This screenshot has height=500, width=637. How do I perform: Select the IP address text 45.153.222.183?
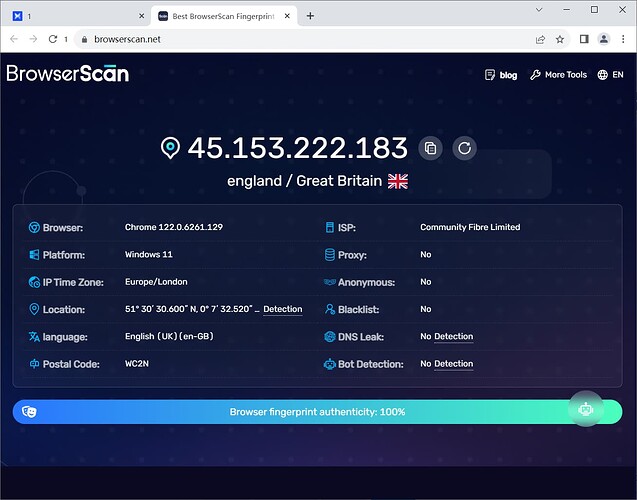click(297, 147)
